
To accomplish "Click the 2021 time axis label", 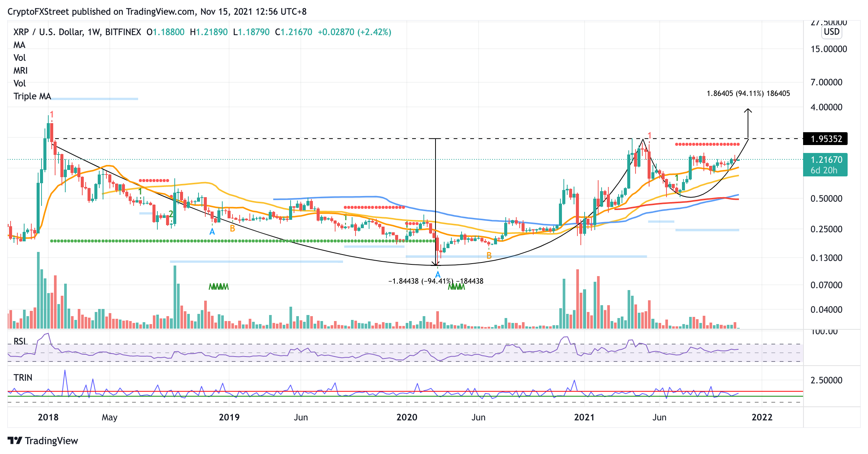I will [584, 417].
